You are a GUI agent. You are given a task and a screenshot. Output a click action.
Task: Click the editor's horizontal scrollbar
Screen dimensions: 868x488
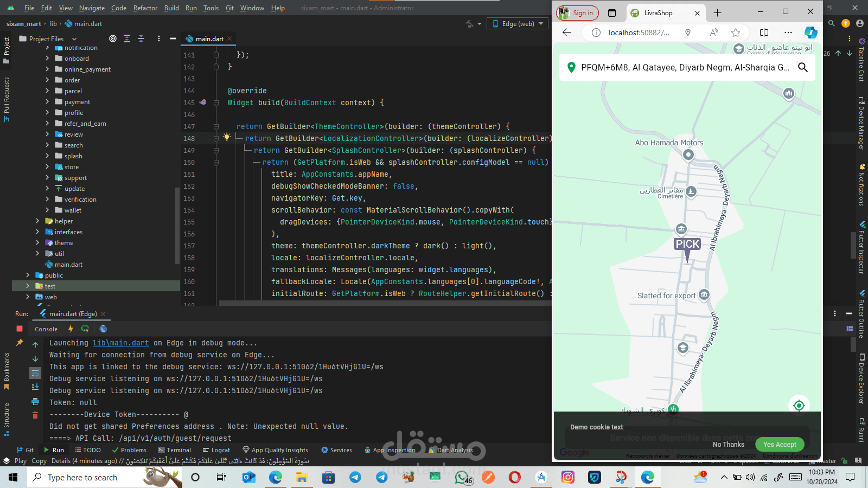380,304
